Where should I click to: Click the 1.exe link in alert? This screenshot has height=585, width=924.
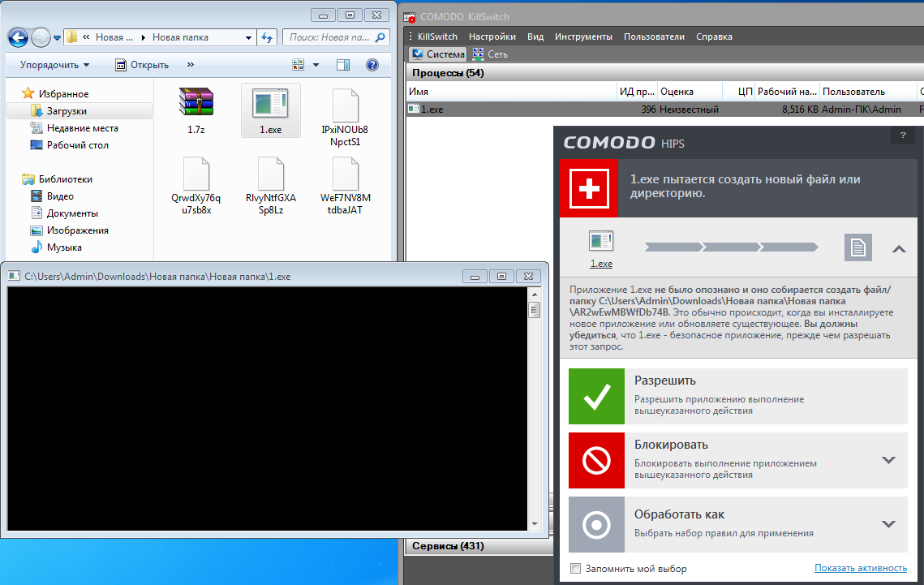[601, 264]
